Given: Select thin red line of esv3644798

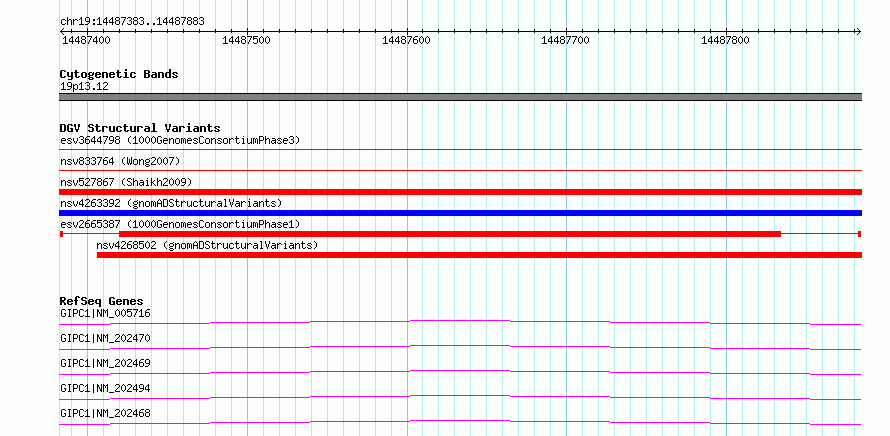Looking at the screenshot, I should click(x=460, y=149).
